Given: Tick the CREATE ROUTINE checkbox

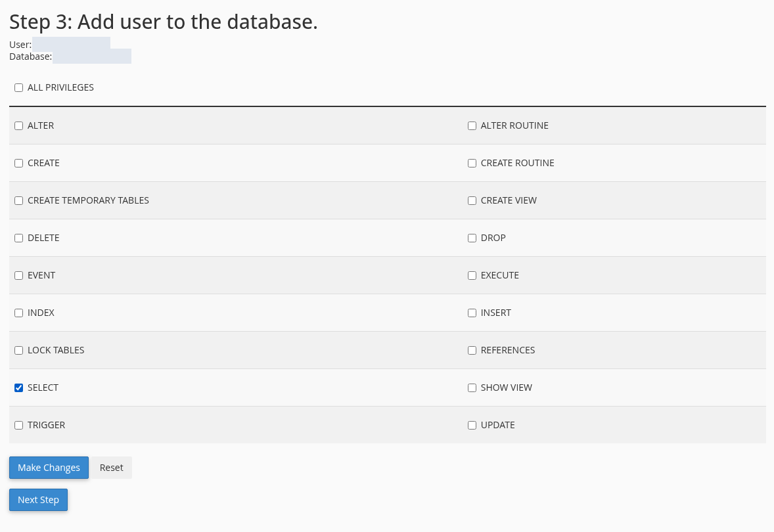Looking at the screenshot, I should coord(472,164).
